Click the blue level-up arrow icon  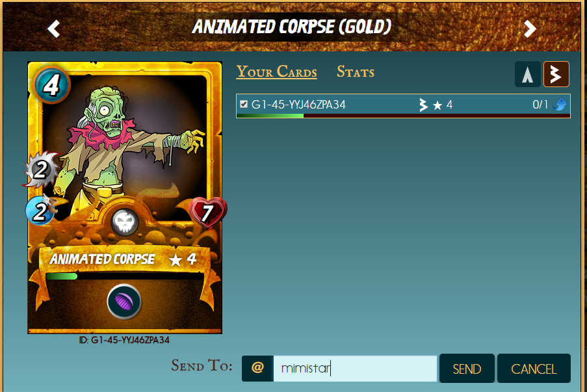pyautogui.click(x=560, y=105)
